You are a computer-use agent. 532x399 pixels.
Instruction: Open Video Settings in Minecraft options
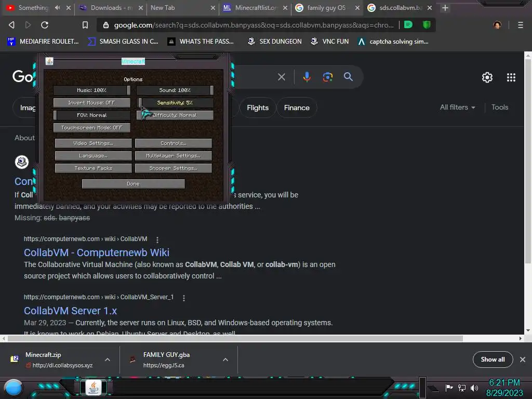94,143
